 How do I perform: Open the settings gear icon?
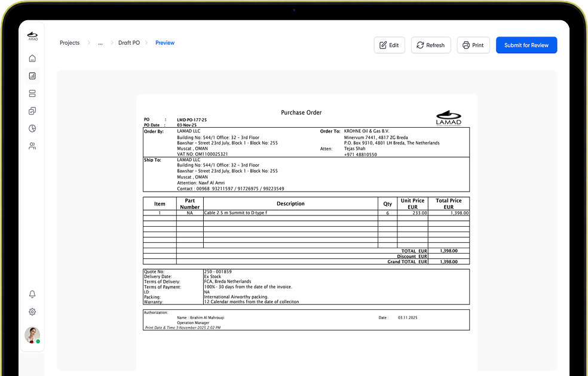32,312
